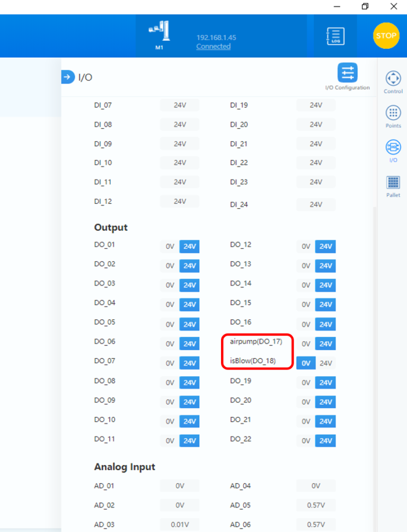Set airpump(DO_17) output to 0V
Screen dimensions: 407x532
point(306,344)
